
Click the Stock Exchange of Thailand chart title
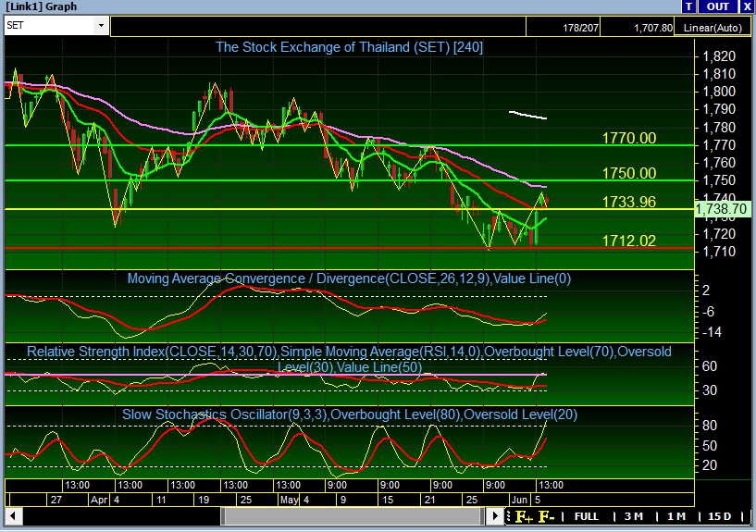coord(349,47)
